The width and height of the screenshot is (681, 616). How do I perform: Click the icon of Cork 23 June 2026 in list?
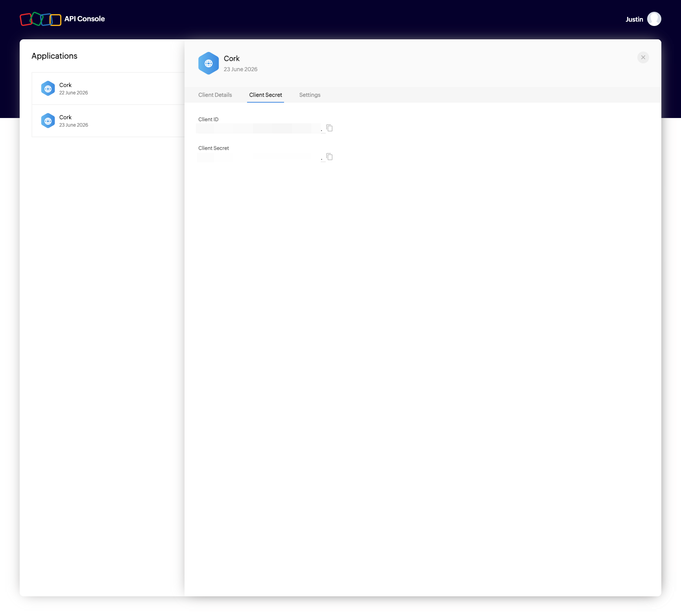point(48,121)
